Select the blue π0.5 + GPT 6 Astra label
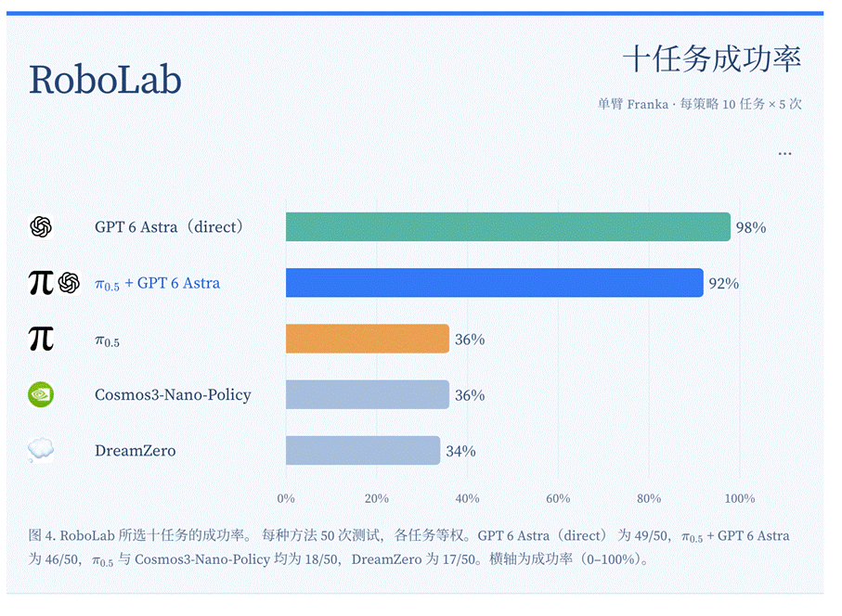The height and width of the screenshot is (616, 842). point(157,283)
